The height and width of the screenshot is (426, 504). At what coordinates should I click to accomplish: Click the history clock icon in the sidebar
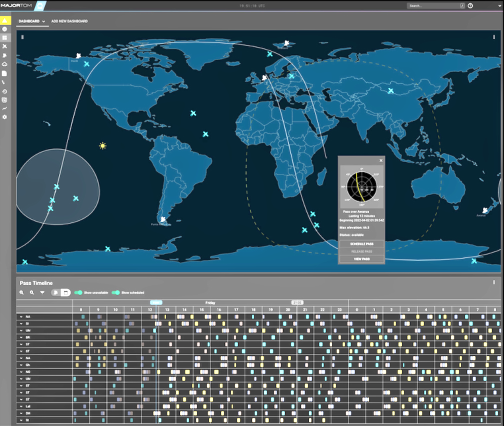[4, 91]
